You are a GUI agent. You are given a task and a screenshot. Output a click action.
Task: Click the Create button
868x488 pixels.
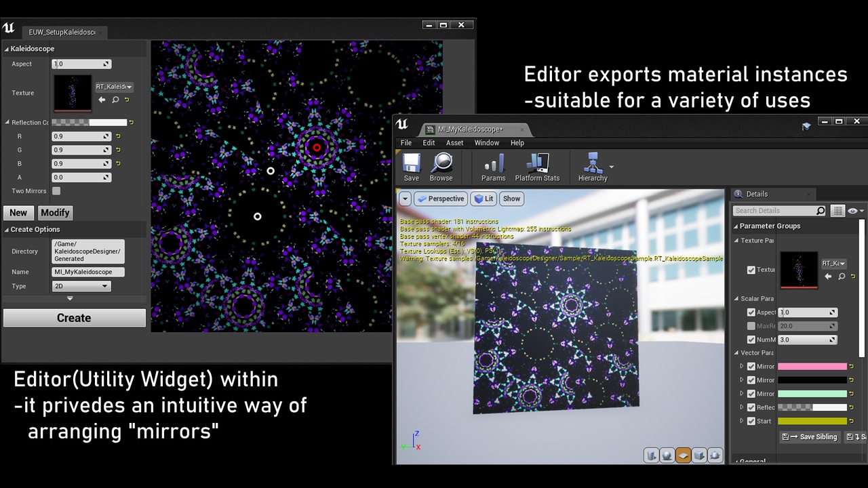(74, 318)
